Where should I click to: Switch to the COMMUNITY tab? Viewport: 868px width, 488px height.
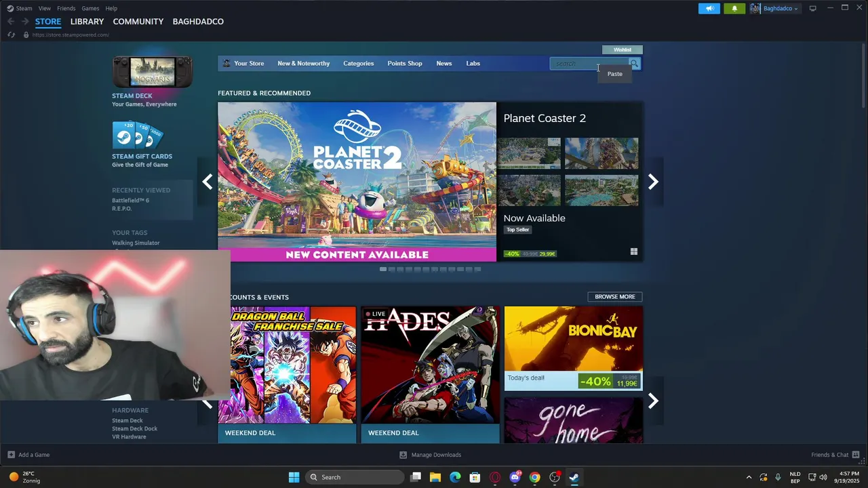(x=138, y=22)
